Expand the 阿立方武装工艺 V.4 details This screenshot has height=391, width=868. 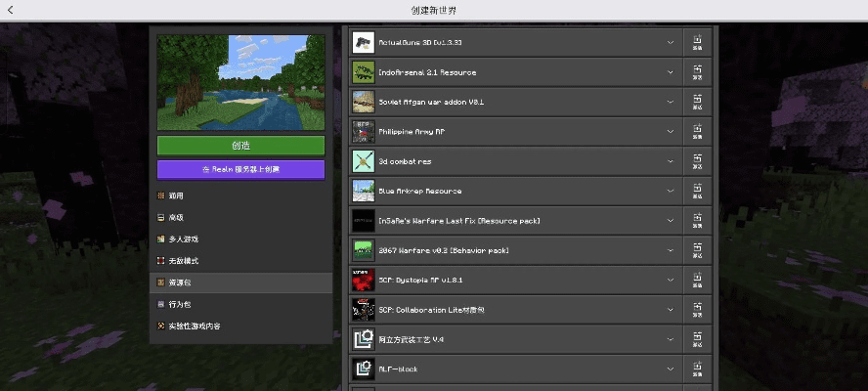(671, 339)
